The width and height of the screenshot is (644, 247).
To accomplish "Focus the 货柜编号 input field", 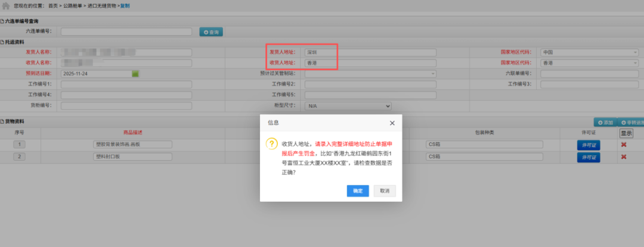I will pyautogui.click(x=126, y=106).
